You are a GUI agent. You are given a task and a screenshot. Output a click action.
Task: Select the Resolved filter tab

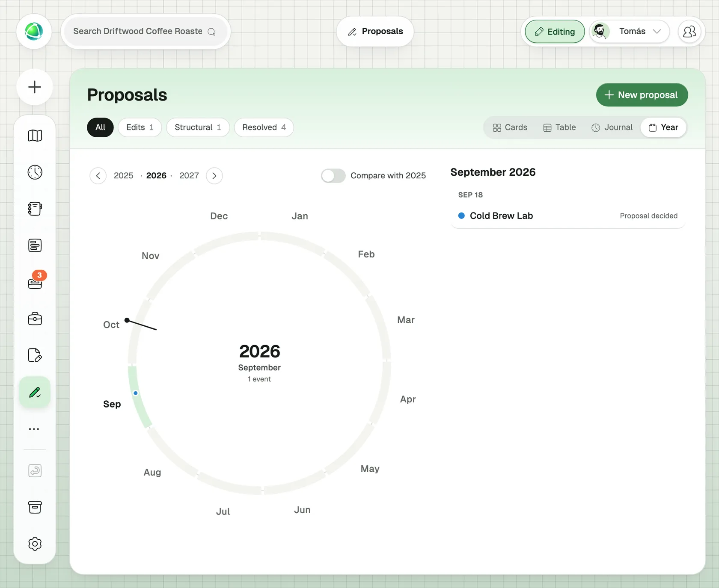point(264,127)
